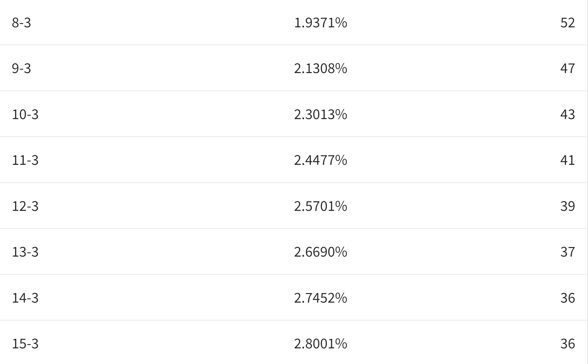This screenshot has width=588, height=364.
Task: Click the 2.4477% percentage cell
Action: point(321,160)
